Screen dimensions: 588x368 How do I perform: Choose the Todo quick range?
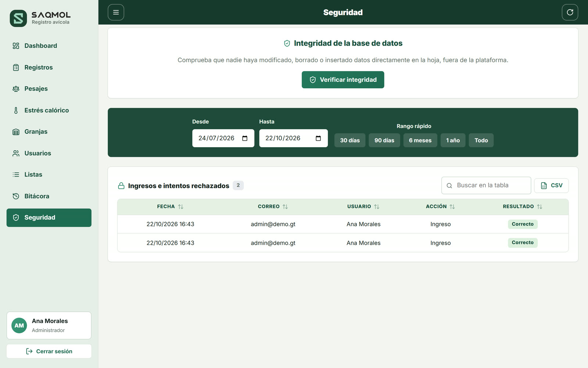coord(481,140)
